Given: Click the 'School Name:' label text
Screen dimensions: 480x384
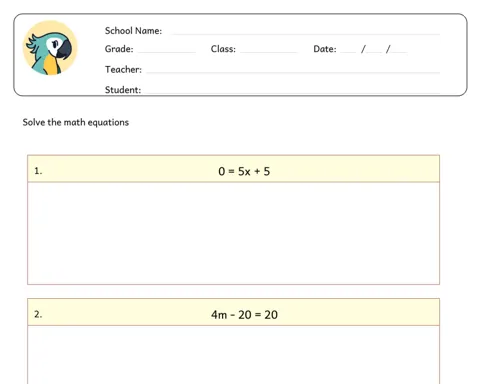Looking at the screenshot, I should pyautogui.click(x=133, y=31).
